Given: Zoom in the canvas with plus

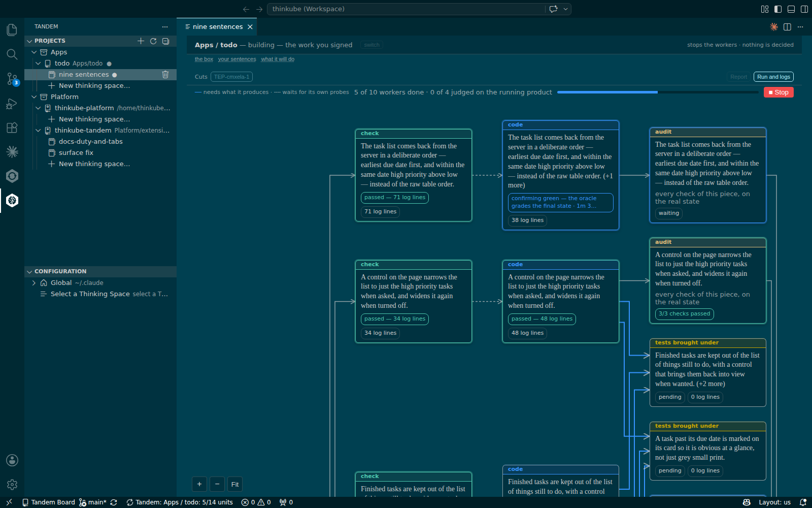Looking at the screenshot, I should point(199,485).
